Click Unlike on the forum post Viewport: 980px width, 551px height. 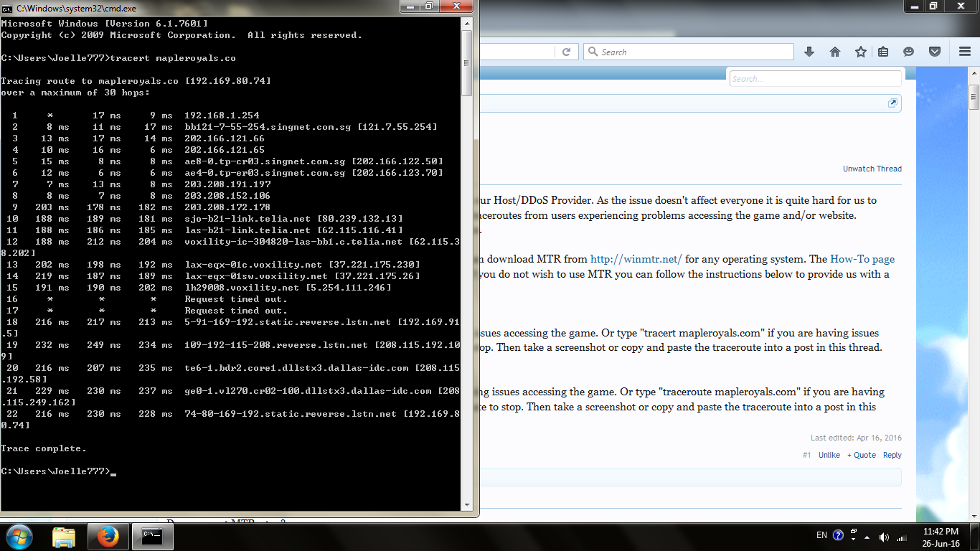[829, 455]
